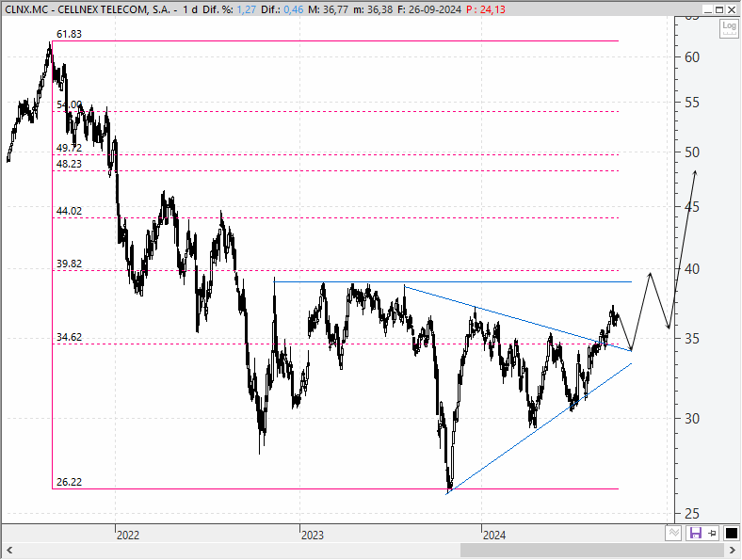Viewport: 742px width, 560px height.
Task: Click the 1 d timeframe label
Action: point(190,9)
